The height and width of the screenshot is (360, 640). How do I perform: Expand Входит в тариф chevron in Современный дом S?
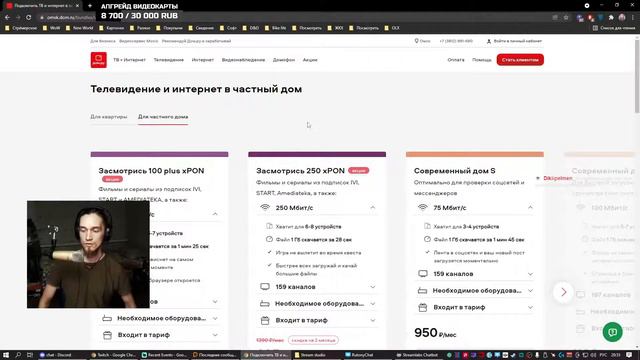click(x=530, y=307)
